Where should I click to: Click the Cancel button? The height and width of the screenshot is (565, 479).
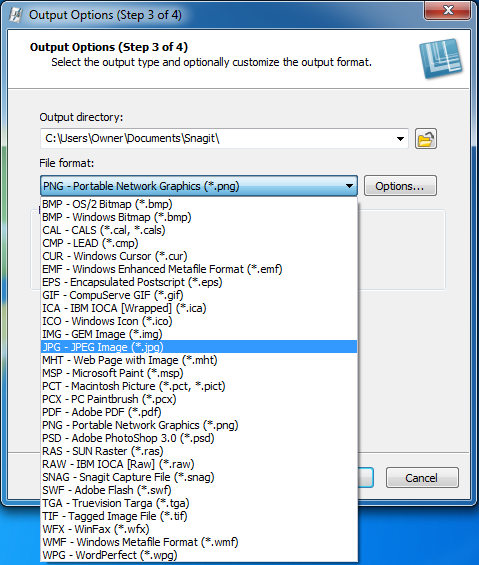[x=422, y=478]
